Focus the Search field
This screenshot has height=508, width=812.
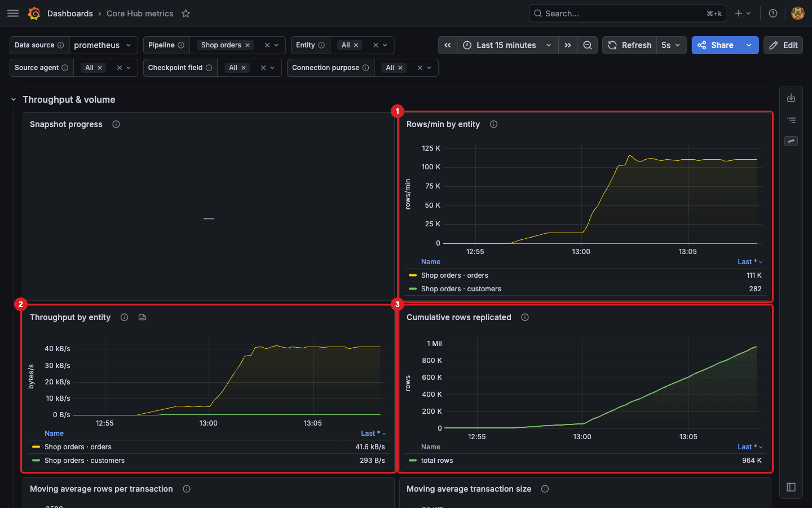[x=627, y=14]
